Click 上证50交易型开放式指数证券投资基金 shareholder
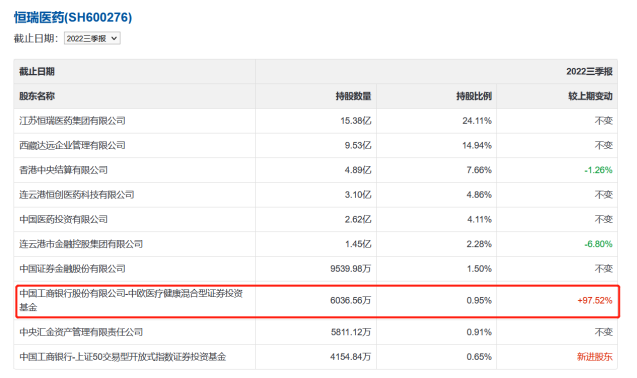 pos(123,357)
